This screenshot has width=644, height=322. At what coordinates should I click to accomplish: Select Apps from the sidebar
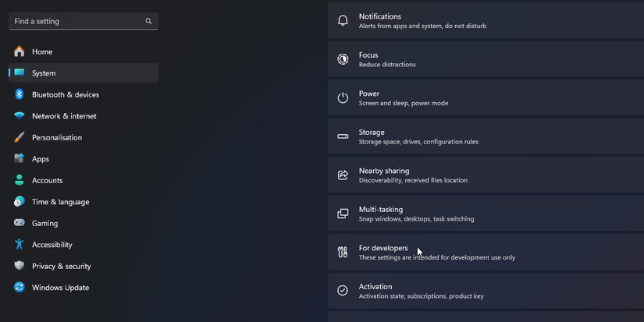coord(41,159)
